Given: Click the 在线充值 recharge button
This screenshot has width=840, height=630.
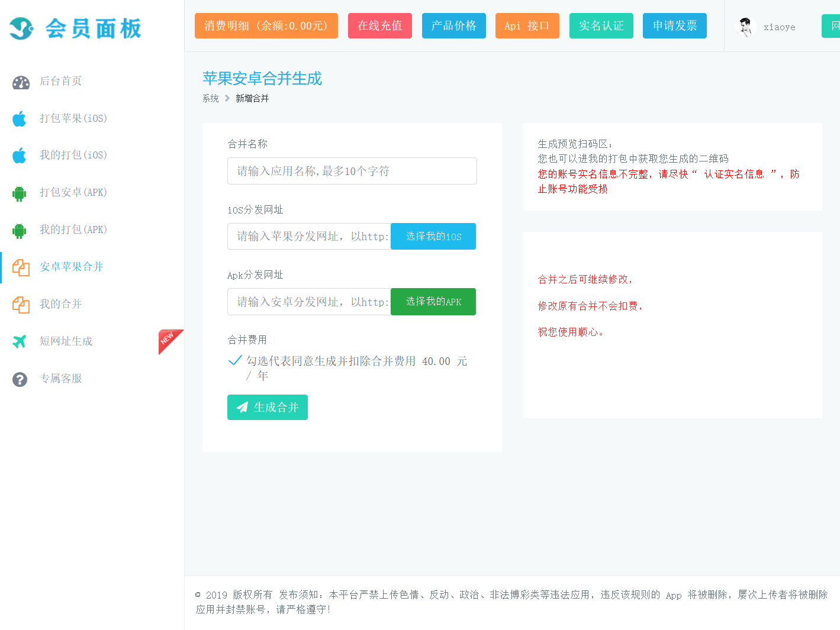Looking at the screenshot, I should pyautogui.click(x=379, y=26).
